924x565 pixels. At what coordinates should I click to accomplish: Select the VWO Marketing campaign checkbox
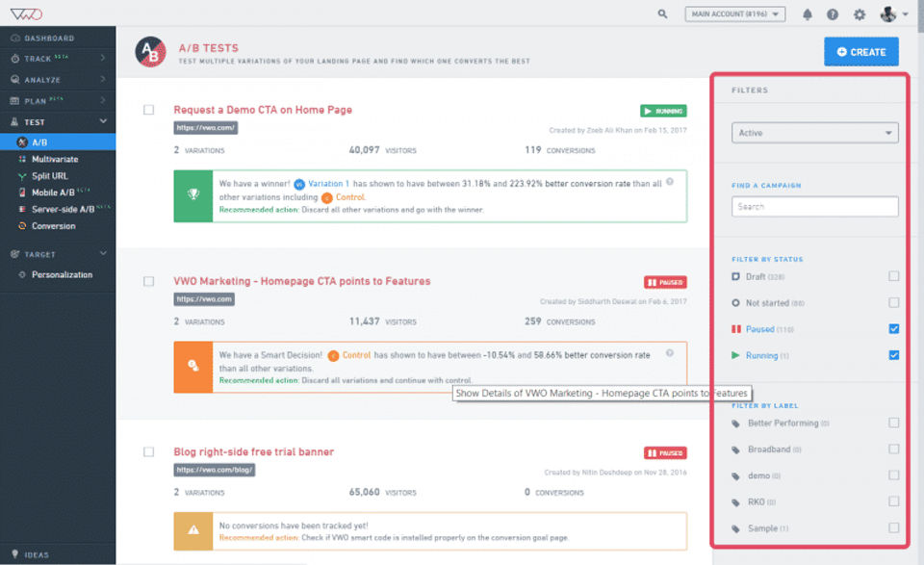coord(148,281)
